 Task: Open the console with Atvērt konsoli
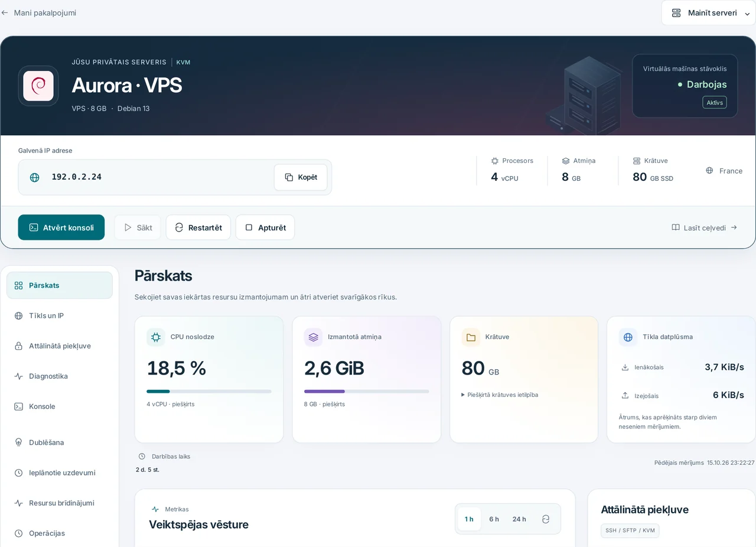[61, 227]
